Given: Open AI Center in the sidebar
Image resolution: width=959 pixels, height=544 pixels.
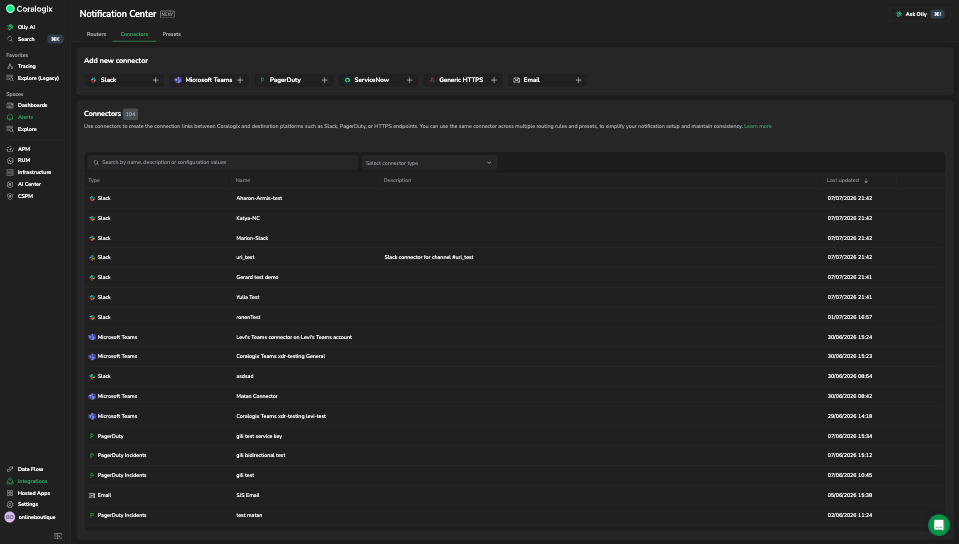Looking at the screenshot, I should point(24,184).
